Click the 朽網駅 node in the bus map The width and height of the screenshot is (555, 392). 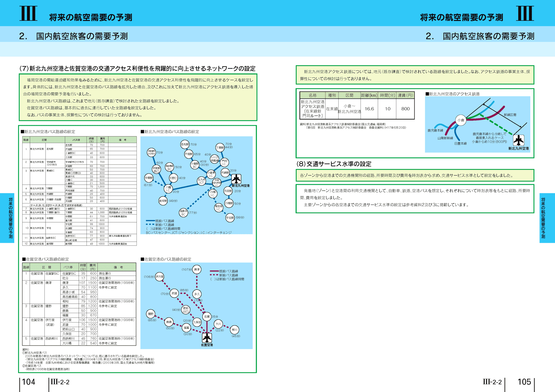[x=225, y=173]
